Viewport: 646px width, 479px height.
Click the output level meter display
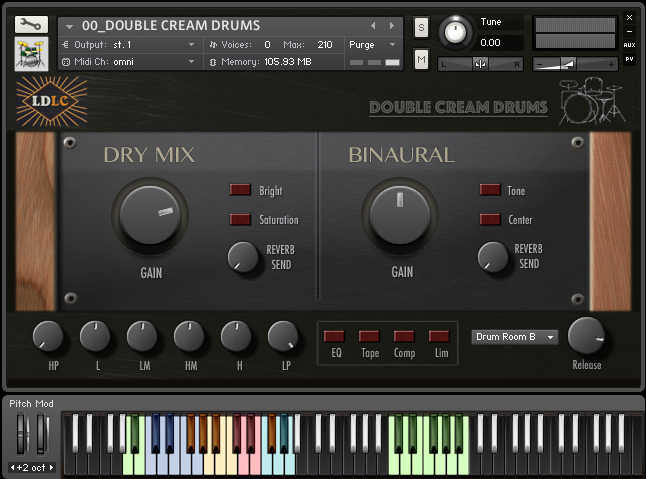[x=575, y=33]
